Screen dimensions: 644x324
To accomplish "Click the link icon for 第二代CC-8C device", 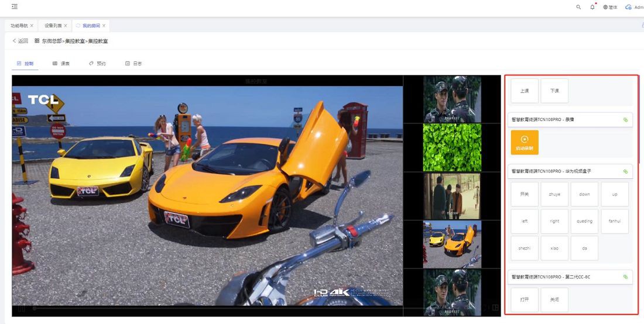I will point(625,277).
